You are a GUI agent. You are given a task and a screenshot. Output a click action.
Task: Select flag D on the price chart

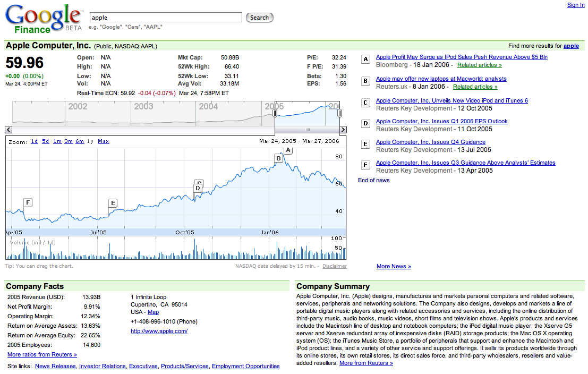coord(198,188)
